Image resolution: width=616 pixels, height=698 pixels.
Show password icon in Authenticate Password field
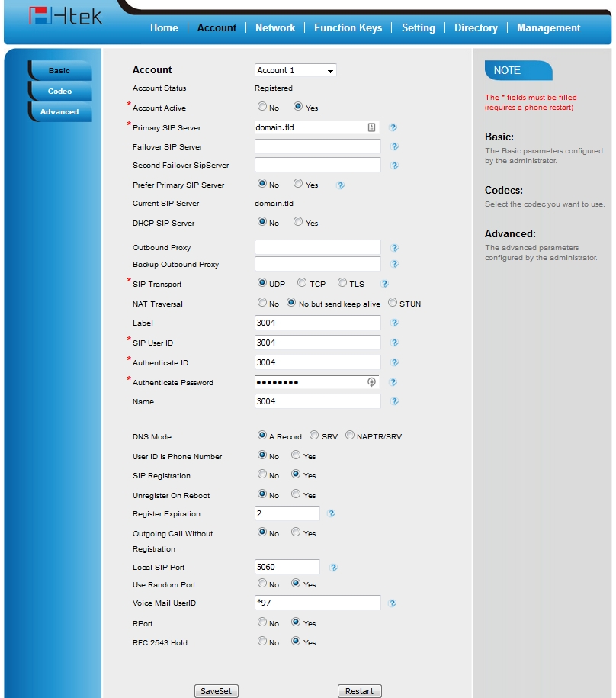tap(371, 382)
